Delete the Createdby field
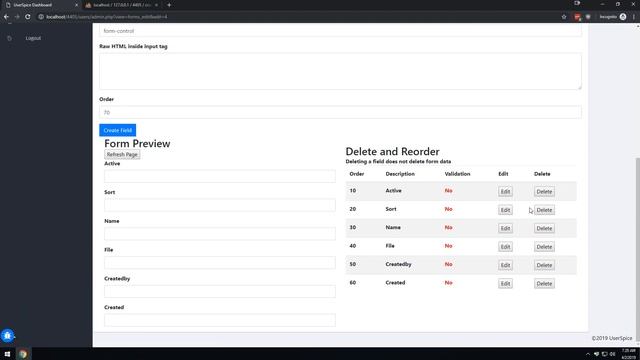This screenshot has width=640, height=360. 544,265
